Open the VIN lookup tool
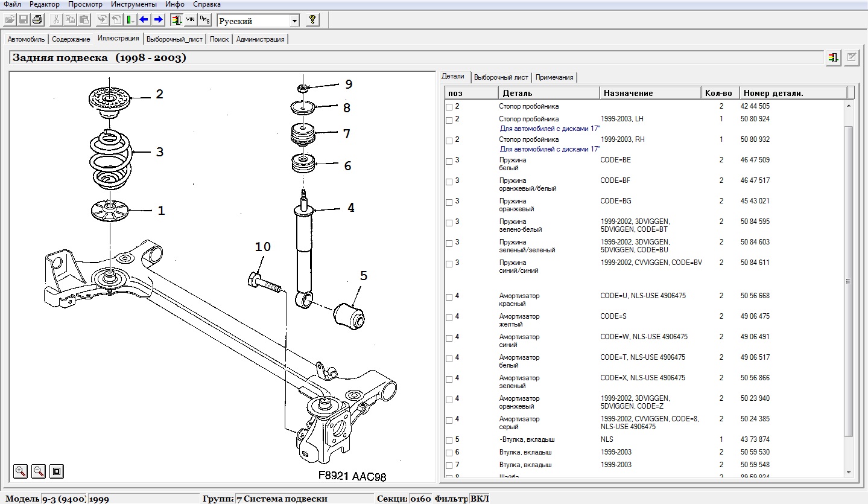868x504 pixels. (190, 20)
